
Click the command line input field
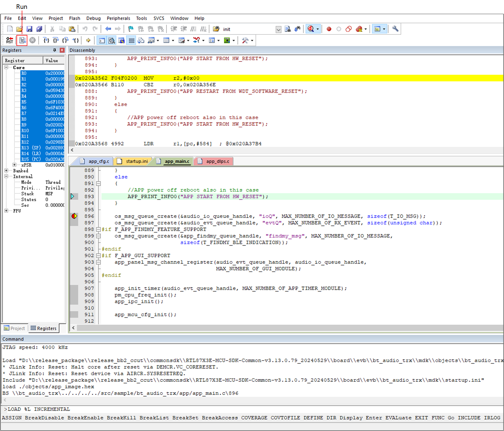click(252, 409)
